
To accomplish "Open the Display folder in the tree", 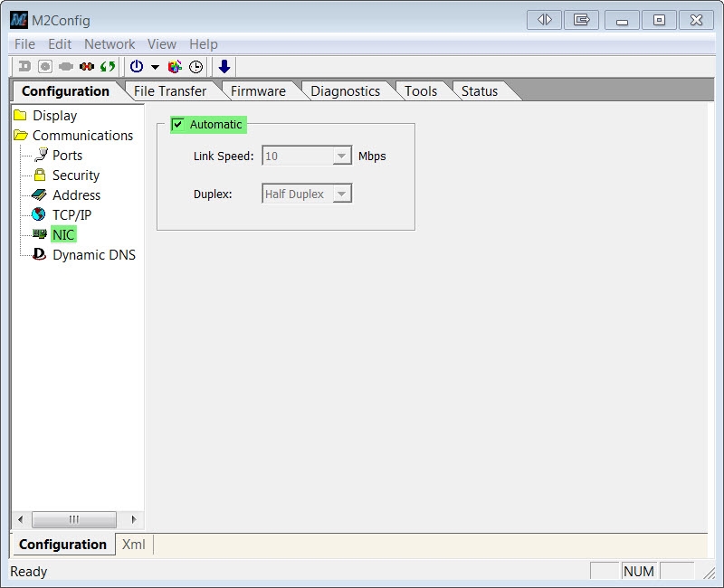I will (x=54, y=116).
